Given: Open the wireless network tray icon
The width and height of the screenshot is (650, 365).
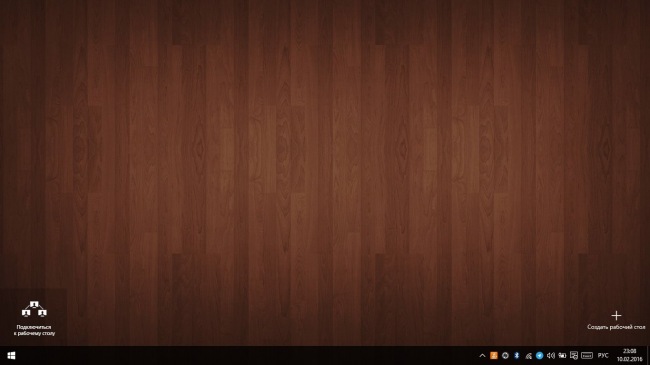Looking at the screenshot, I should pyautogui.click(x=528, y=355).
